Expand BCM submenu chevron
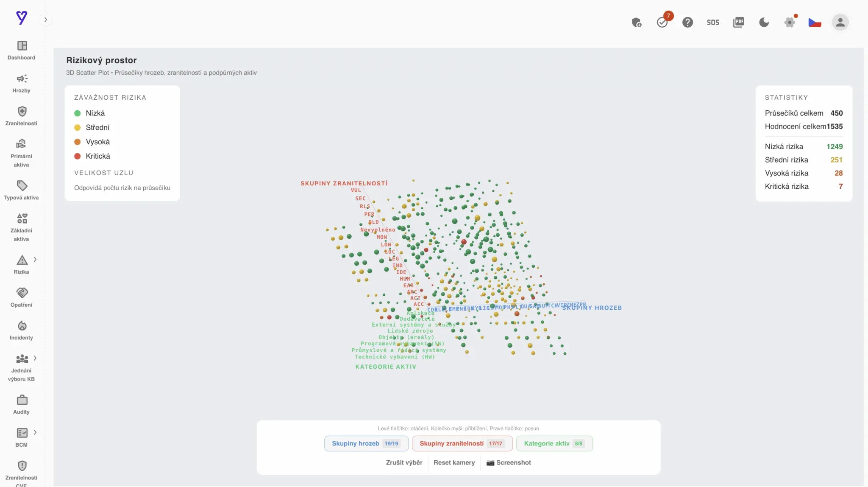The width and height of the screenshot is (868, 487). 35,432
